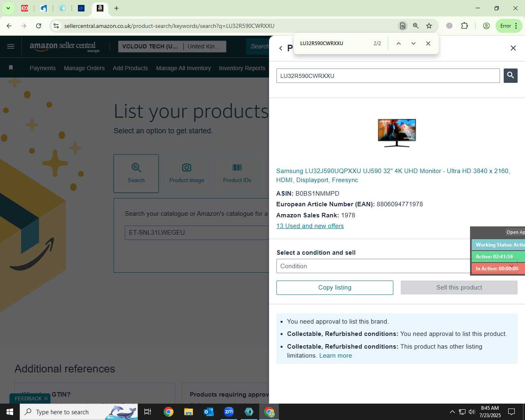Select the Product IDs option card
Image resolution: width=525 pixels, height=420 pixels.
tap(237, 173)
